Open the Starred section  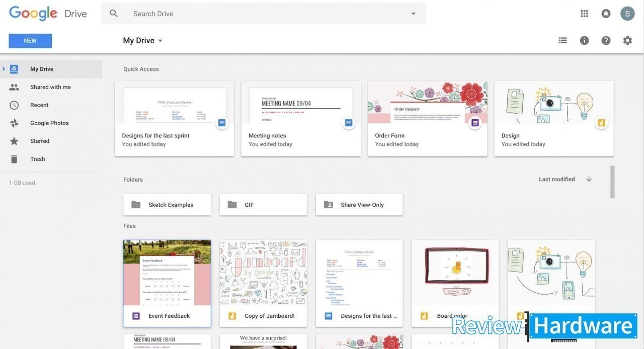(39, 141)
